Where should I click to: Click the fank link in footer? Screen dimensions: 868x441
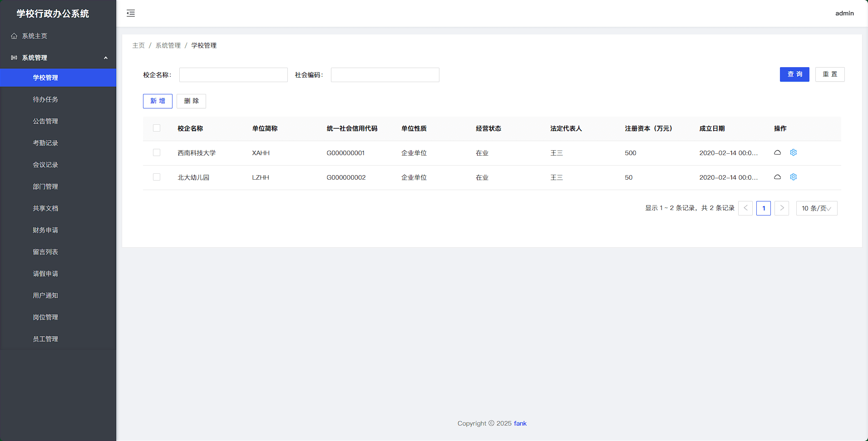click(520, 423)
